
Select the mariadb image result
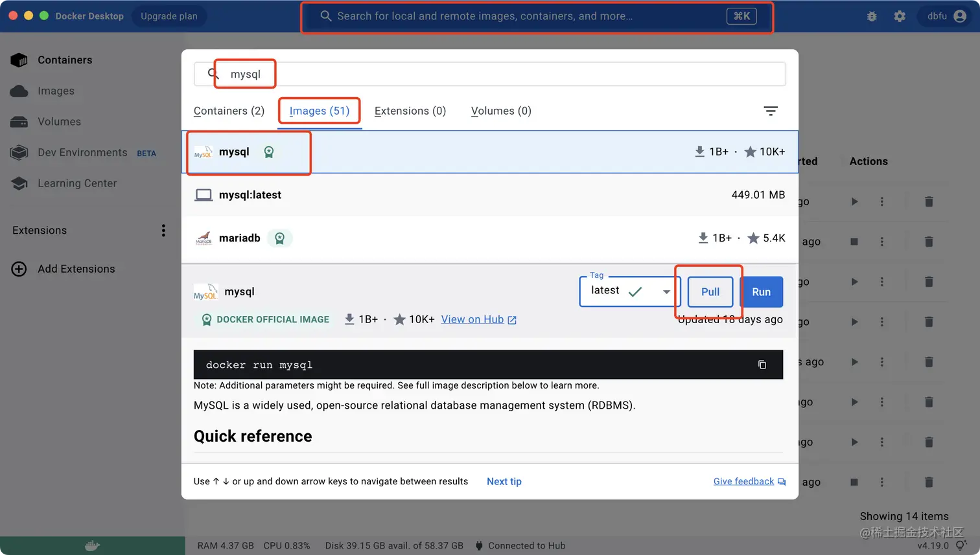coord(490,238)
